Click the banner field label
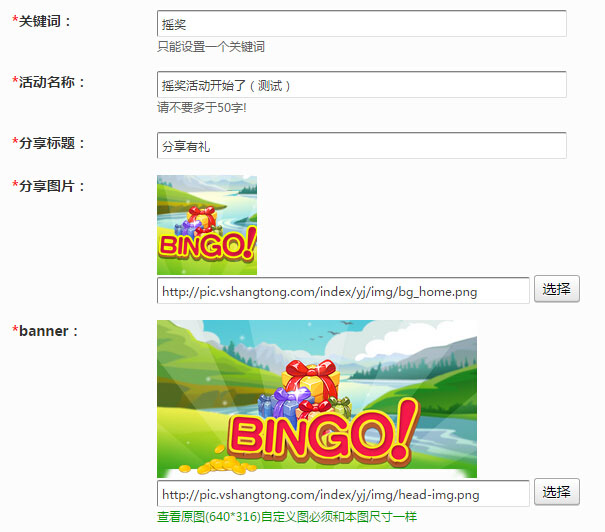Viewport: 605px width, 532px height. pos(45,331)
